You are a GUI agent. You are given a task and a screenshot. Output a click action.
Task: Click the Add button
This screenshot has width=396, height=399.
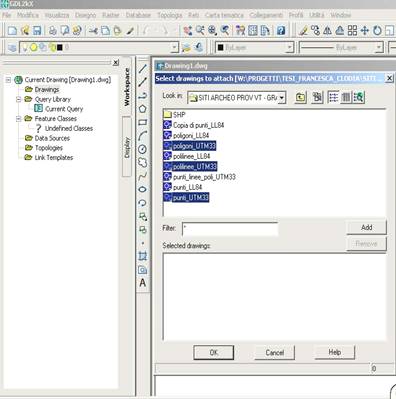[366, 227]
